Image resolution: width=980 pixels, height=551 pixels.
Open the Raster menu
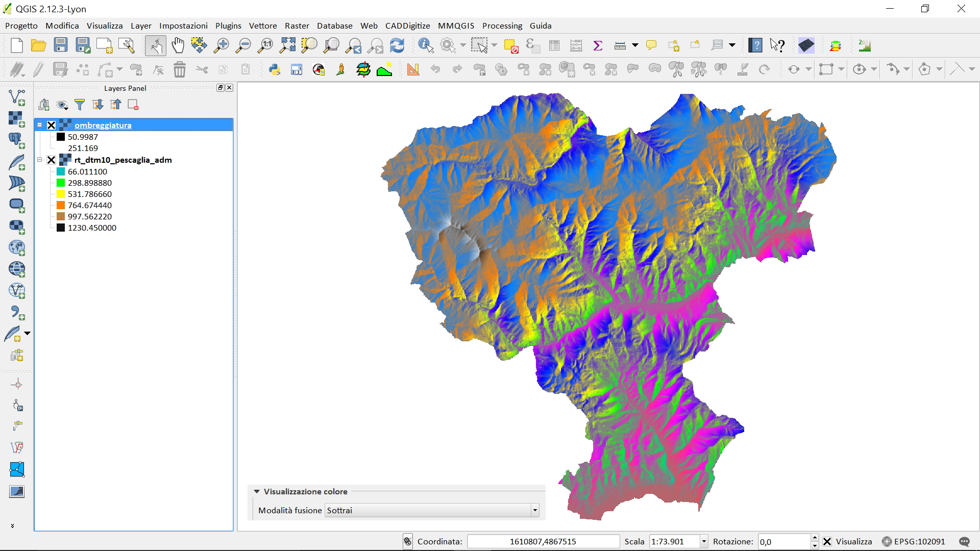(x=297, y=26)
